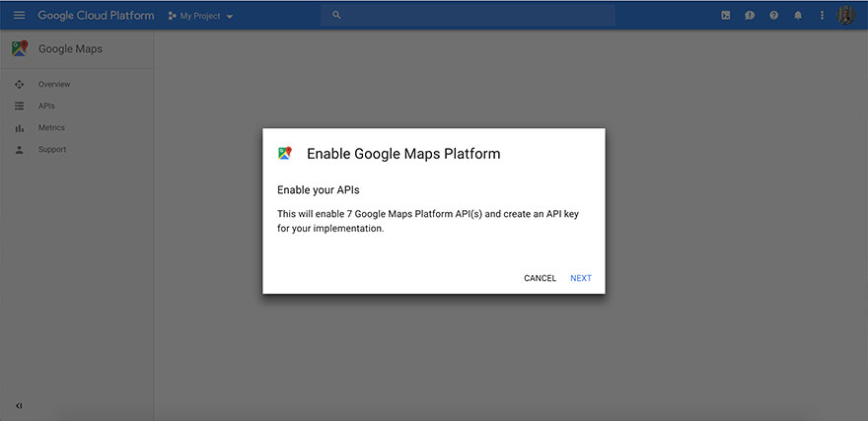Click the Google Cloud Platform logo text
This screenshot has height=421, width=868.
96,16
